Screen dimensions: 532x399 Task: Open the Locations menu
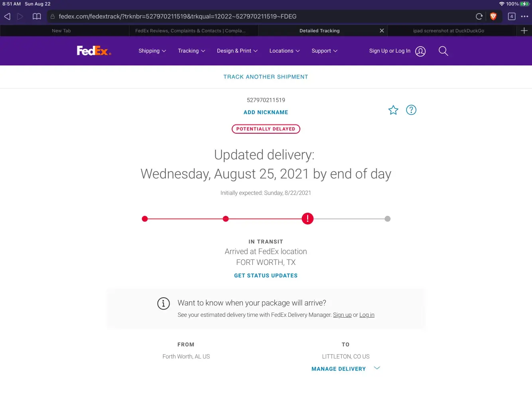(x=284, y=51)
